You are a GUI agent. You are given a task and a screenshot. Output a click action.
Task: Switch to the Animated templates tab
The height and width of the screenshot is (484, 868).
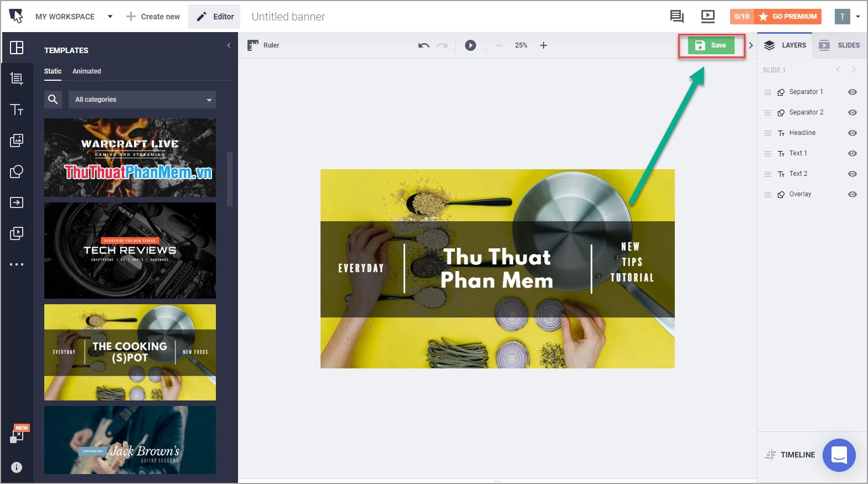[86, 71]
